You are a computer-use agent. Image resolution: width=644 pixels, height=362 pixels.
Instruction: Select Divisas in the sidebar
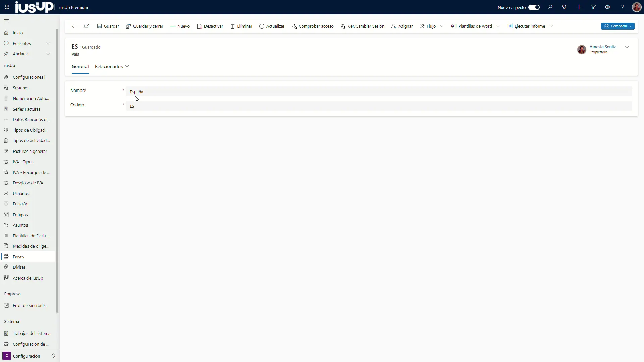(19, 267)
